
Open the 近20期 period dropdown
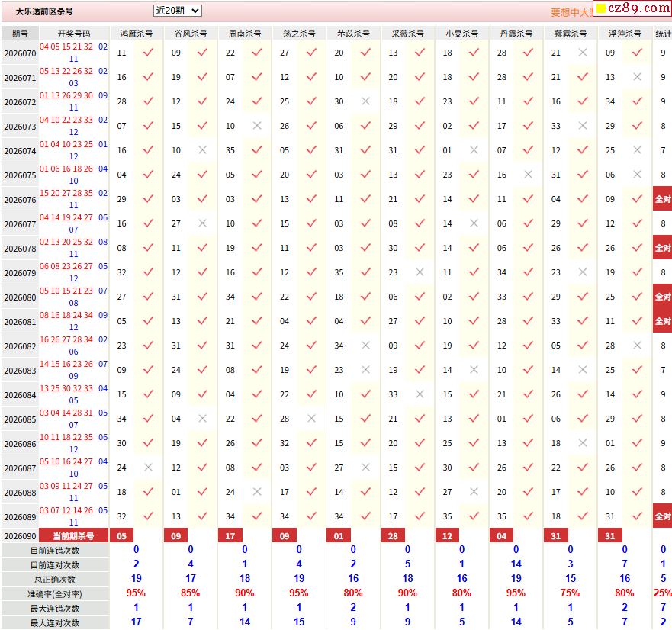pos(177,11)
